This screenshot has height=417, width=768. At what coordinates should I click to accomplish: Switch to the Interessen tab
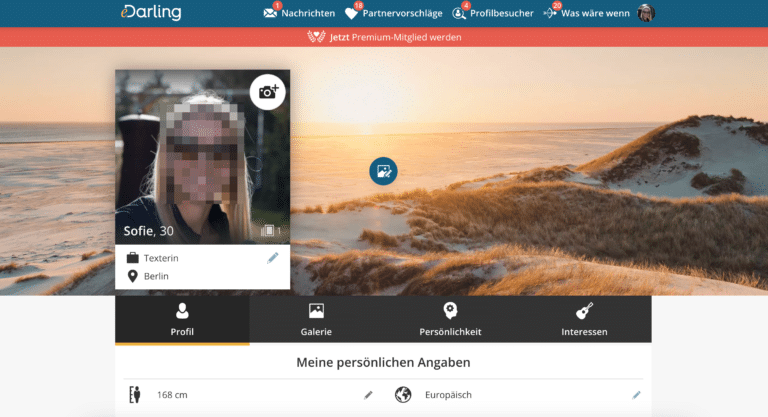(x=584, y=320)
